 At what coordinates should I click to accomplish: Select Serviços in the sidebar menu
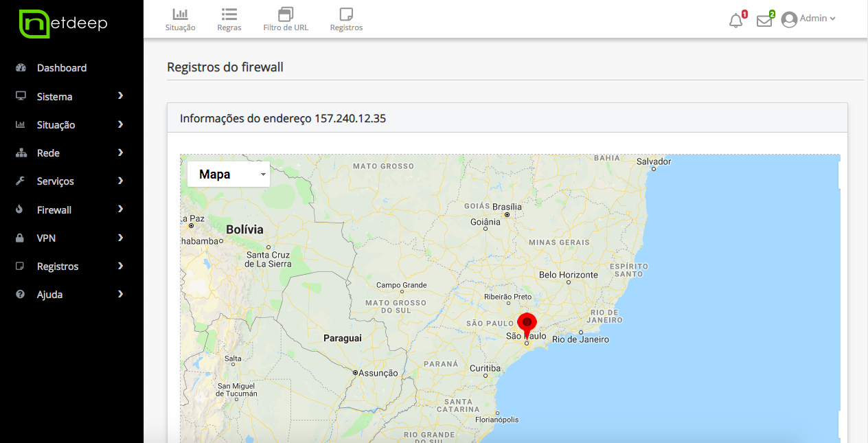coord(55,181)
